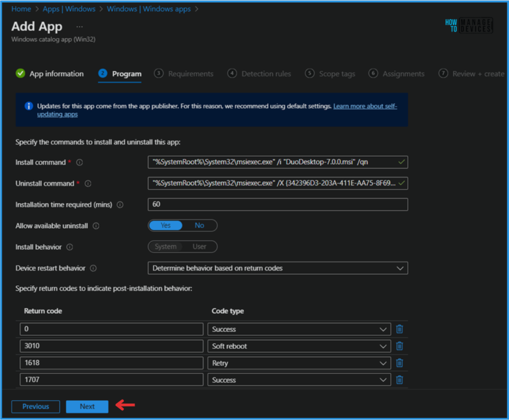Click the Previous button
This screenshot has width=509, height=420.
[x=36, y=407]
